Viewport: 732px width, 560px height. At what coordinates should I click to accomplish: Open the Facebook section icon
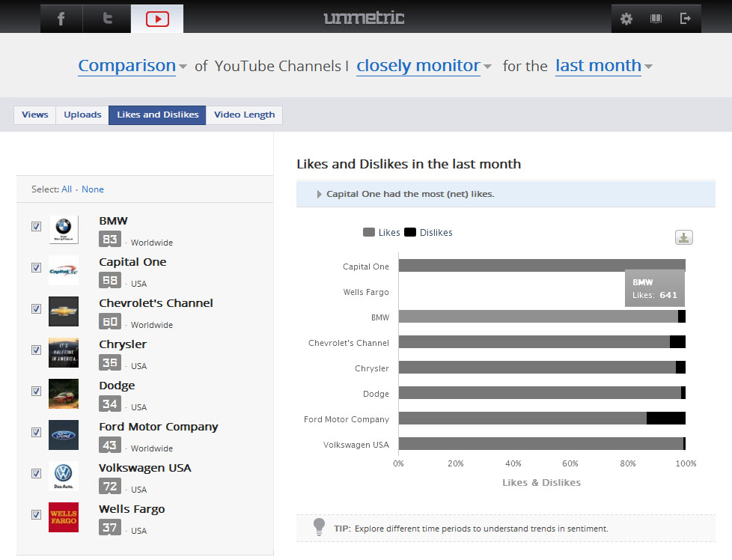[x=61, y=19]
